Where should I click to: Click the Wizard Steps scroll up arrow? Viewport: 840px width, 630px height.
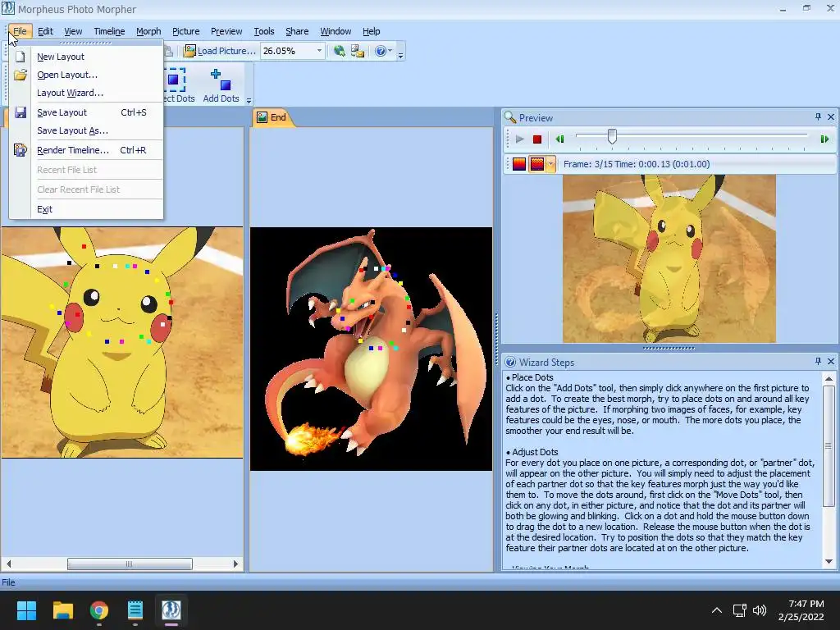click(x=829, y=379)
